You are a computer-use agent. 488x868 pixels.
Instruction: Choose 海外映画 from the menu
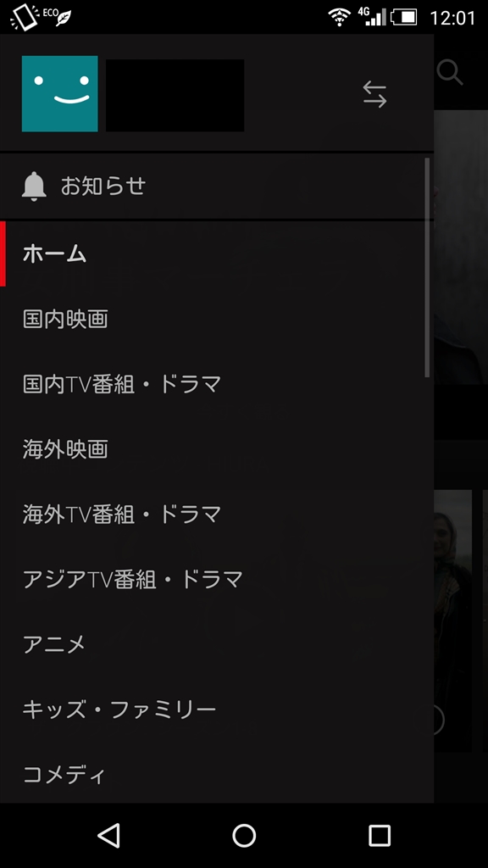(x=217, y=449)
